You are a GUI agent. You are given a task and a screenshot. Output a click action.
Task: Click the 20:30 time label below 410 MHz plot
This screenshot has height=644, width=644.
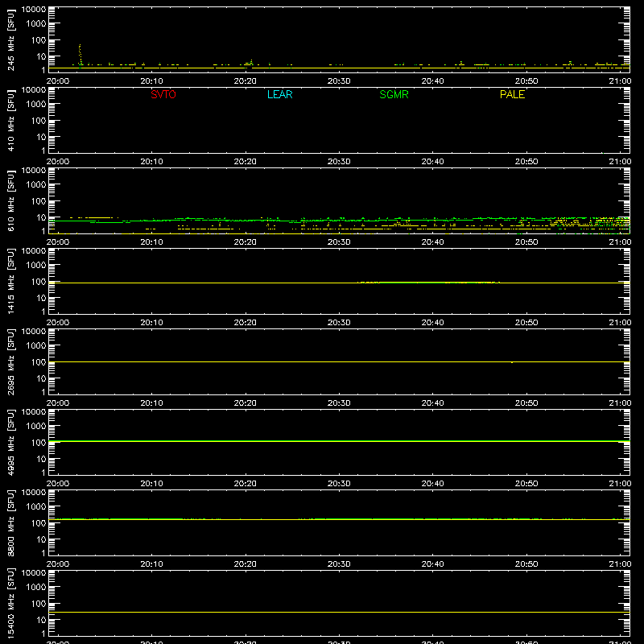tap(339, 162)
